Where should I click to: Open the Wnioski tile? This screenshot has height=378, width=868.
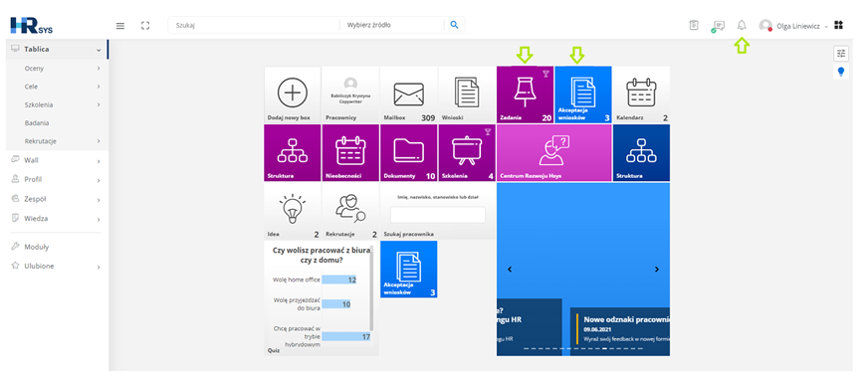pos(467,94)
